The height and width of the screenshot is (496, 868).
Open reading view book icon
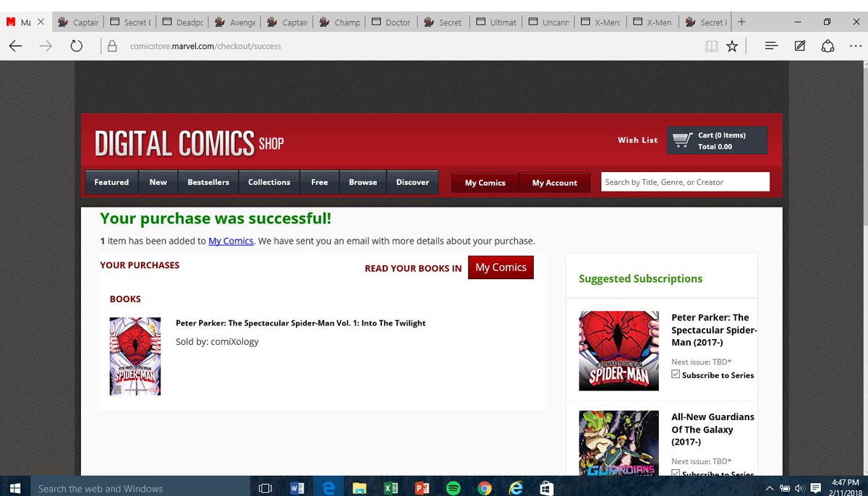coord(712,46)
